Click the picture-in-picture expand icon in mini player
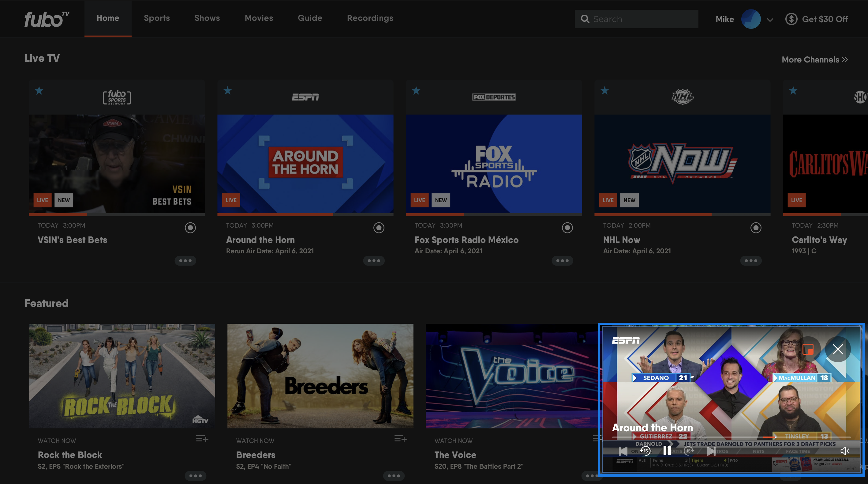This screenshot has height=484, width=868. (x=808, y=349)
